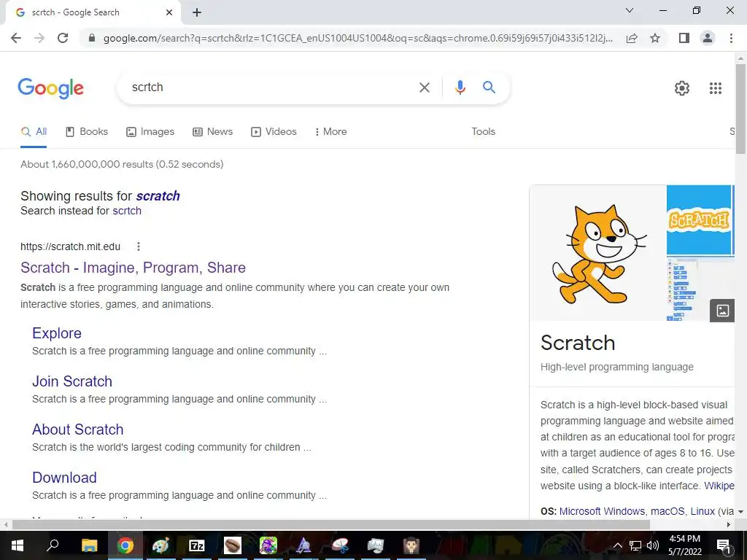Screen dimensions: 747x560
Task: Open the Explore sitelink
Action: coord(57,333)
